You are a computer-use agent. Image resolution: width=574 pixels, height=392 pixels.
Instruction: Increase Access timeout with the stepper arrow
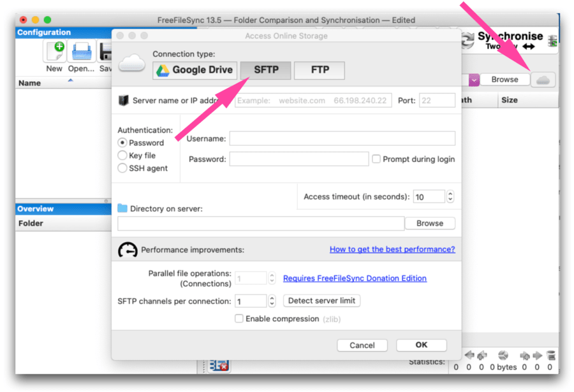[x=451, y=193]
